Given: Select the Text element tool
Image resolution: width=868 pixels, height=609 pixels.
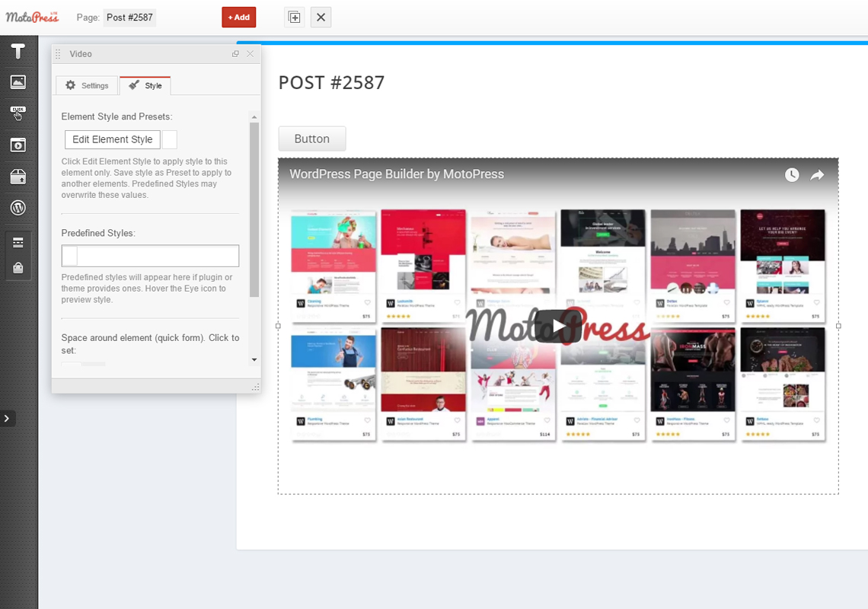Looking at the screenshot, I should [x=18, y=51].
